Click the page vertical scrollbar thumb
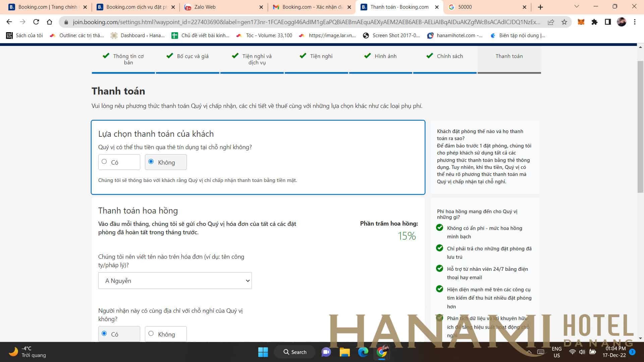 [640, 127]
